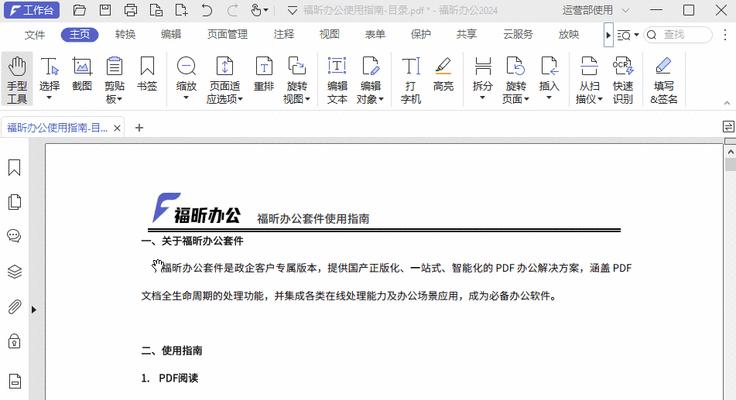
Task: Open the touch mode hand dropdown
Action: [259, 10]
